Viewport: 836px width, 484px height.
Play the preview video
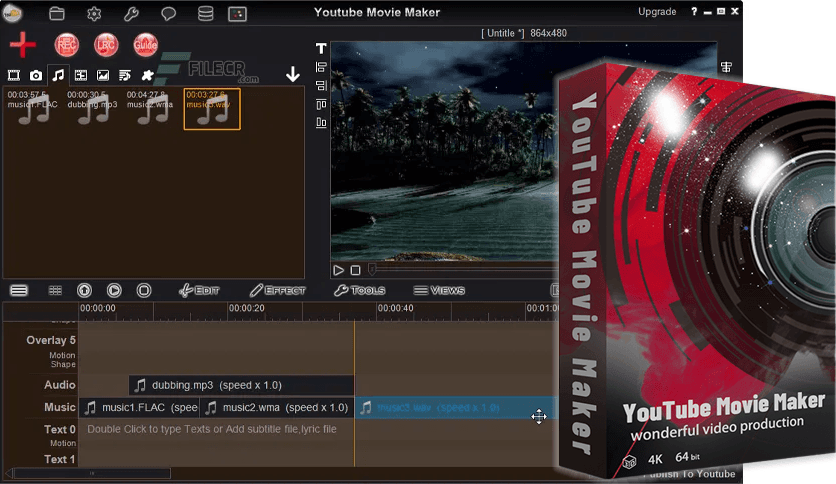339,270
